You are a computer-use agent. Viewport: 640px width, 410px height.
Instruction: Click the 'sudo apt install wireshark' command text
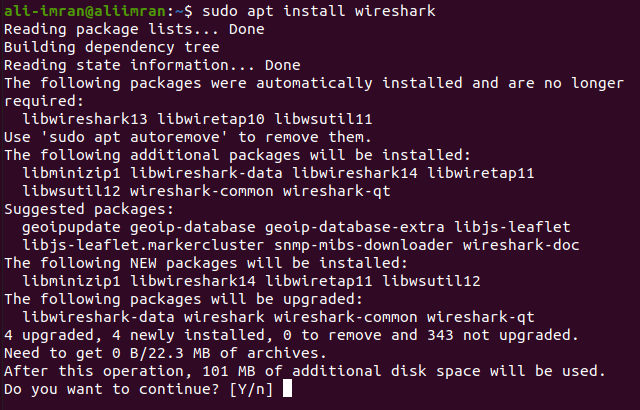(x=319, y=11)
